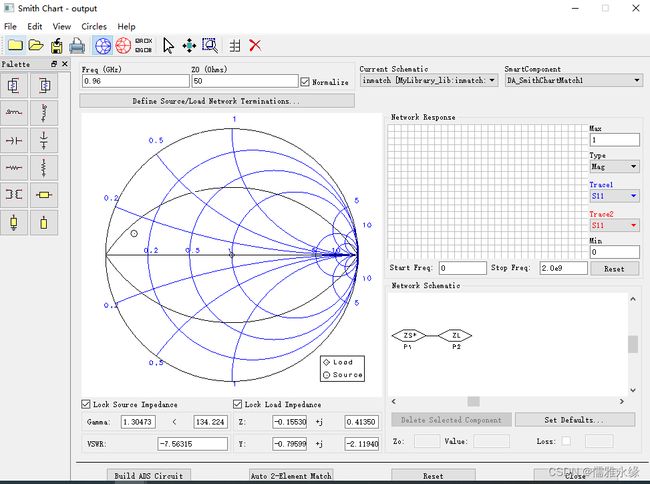650x484 pixels.
Task: Click the red X delete toolbar icon
Action: tap(255, 45)
